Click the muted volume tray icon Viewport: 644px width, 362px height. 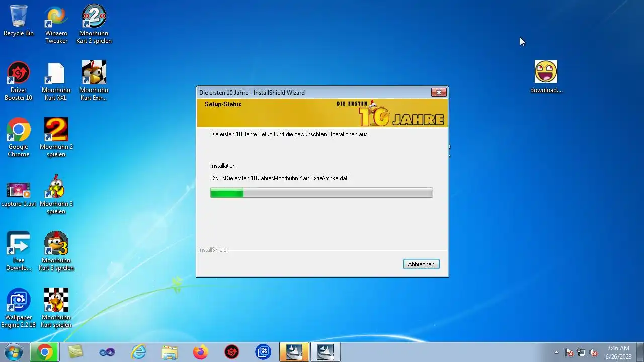[594, 352]
